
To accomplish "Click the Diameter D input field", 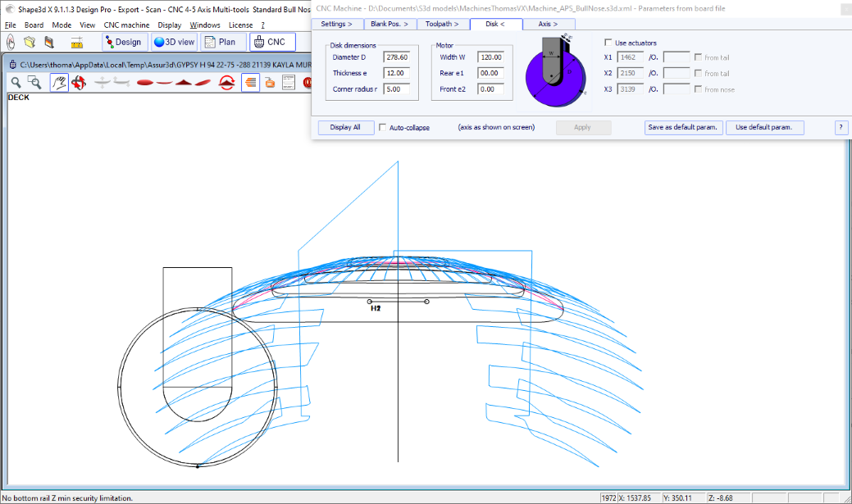I will coord(395,57).
